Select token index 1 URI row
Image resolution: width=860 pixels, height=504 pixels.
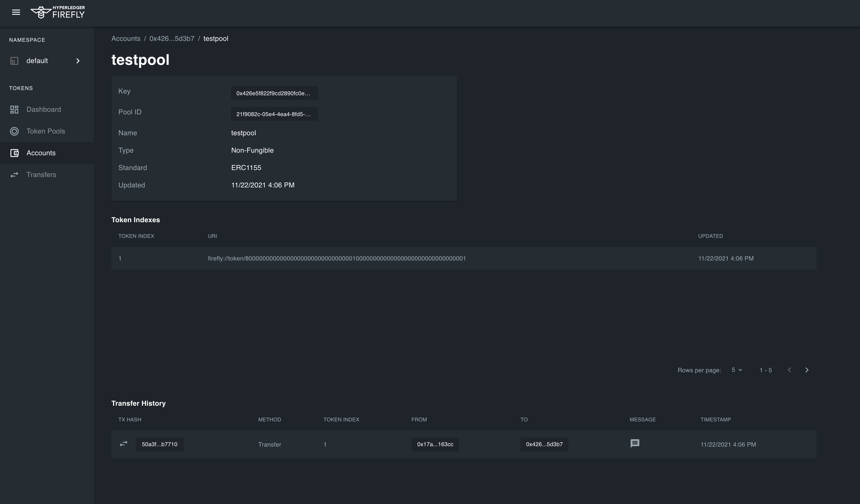tap(336, 259)
